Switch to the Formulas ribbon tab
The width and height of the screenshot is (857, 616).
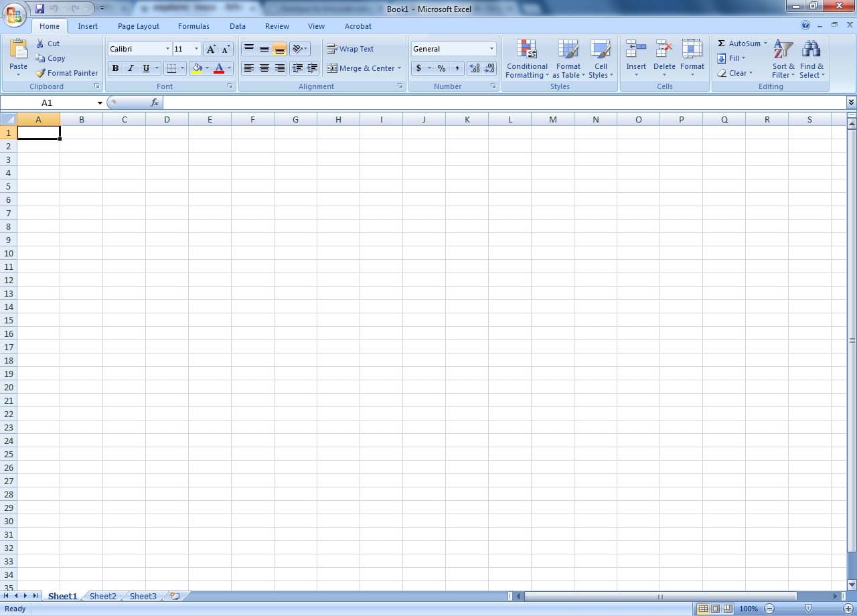pos(193,26)
